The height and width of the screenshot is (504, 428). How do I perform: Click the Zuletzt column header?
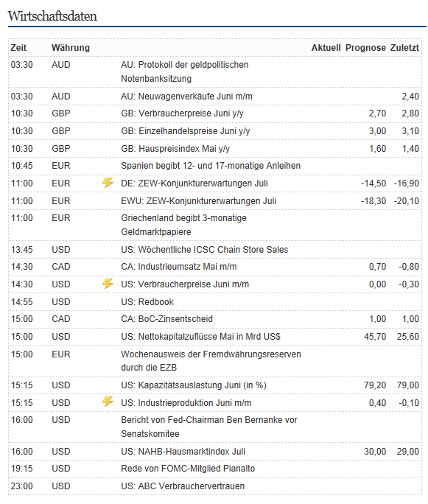point(404,48)
